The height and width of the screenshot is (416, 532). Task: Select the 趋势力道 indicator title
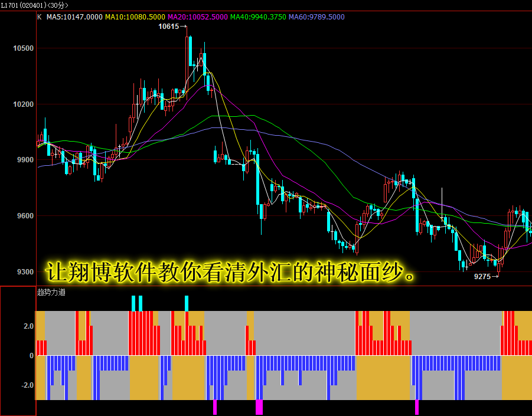coord(51,292)
